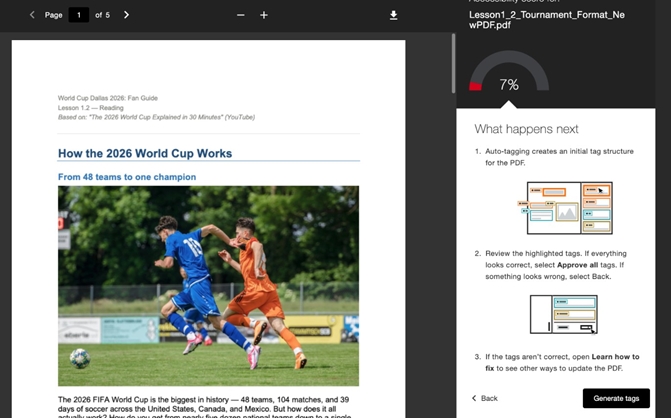Click the file name Lesson1_2_Tournament_Format_NewPDF.pdf
The width and height of the screenshot is (671, 418).
point(546,20)
